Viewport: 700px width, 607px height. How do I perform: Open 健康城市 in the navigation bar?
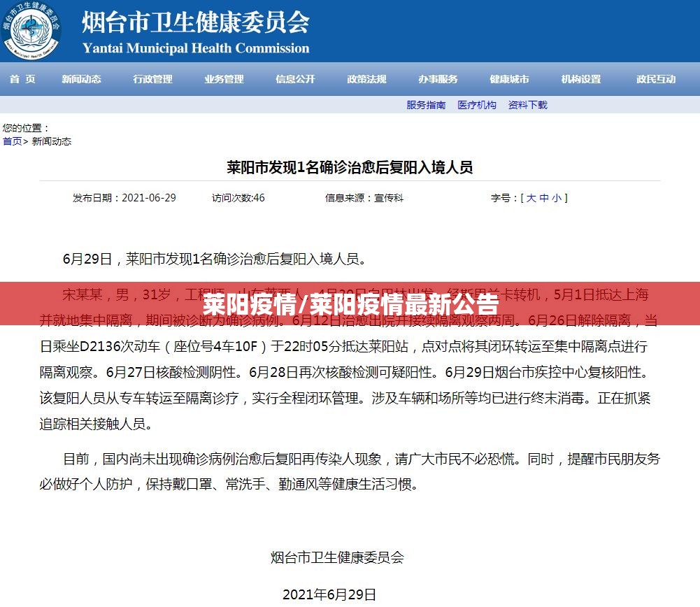[509, 79]
